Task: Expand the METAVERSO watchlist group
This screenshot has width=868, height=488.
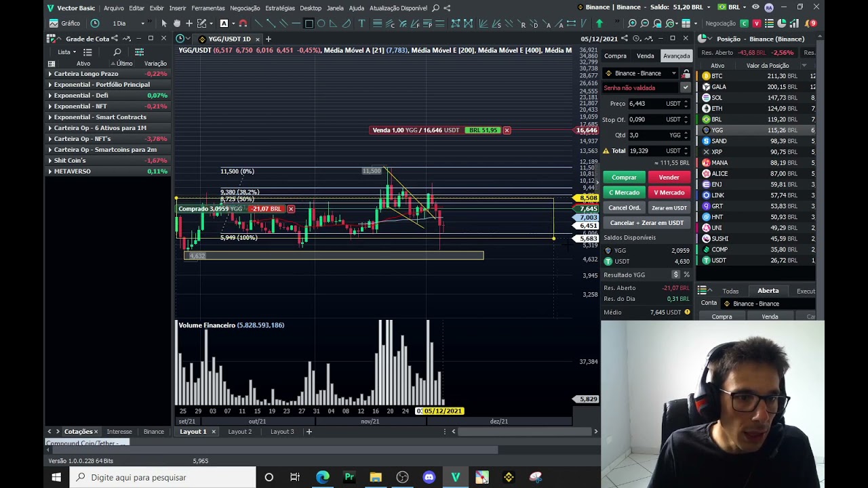Action: 50,171
